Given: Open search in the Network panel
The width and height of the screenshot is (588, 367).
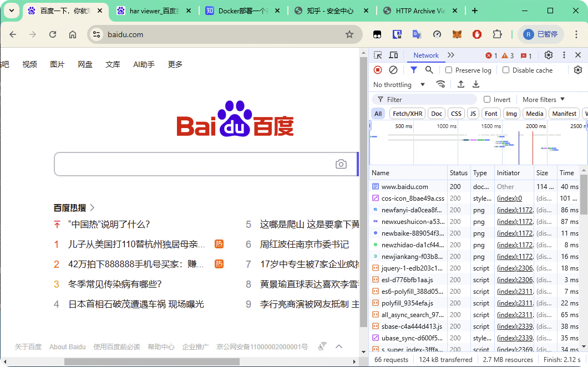Looking at the screenshot, I should point(429,70).
